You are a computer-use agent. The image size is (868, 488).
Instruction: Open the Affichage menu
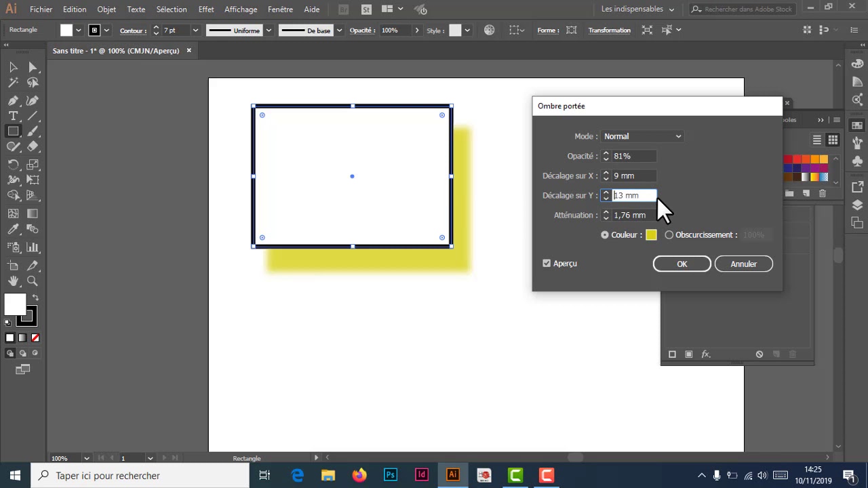241,9
